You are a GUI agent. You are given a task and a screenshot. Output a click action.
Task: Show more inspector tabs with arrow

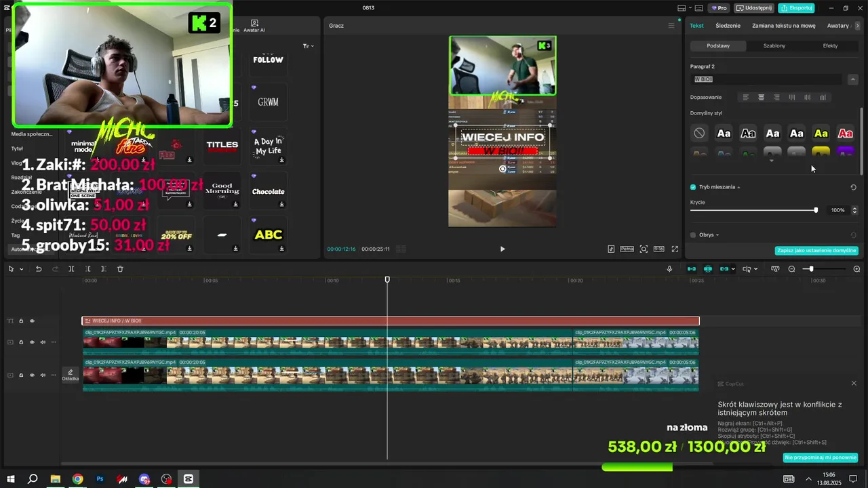pyautogui.click(x=857, y=26)
